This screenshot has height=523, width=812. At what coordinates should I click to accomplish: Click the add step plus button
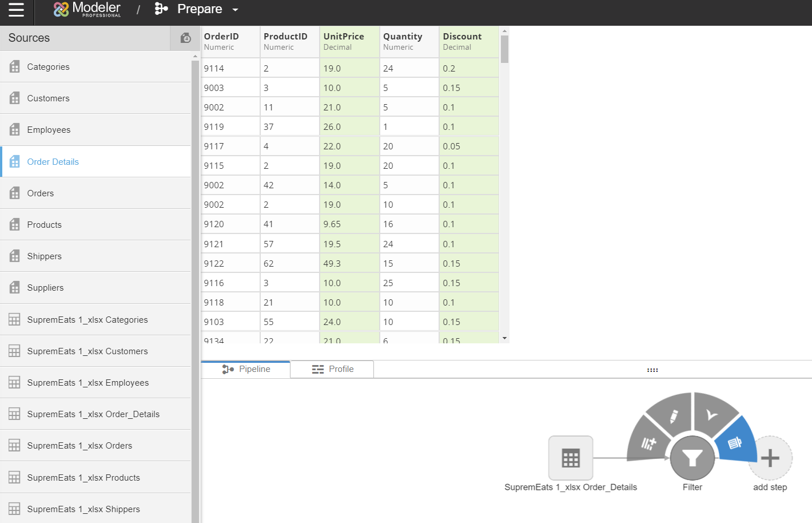pyautogui.click(x=770, y=458)
